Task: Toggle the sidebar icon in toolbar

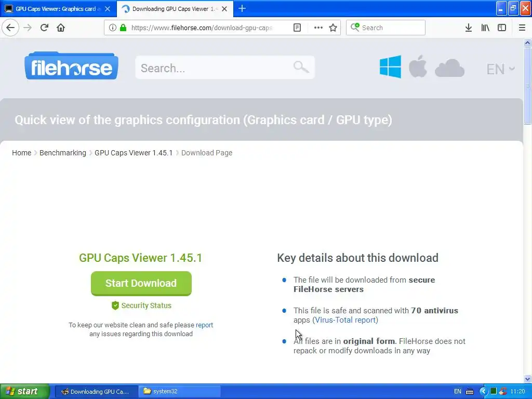Action: click(x=502, y=28)
